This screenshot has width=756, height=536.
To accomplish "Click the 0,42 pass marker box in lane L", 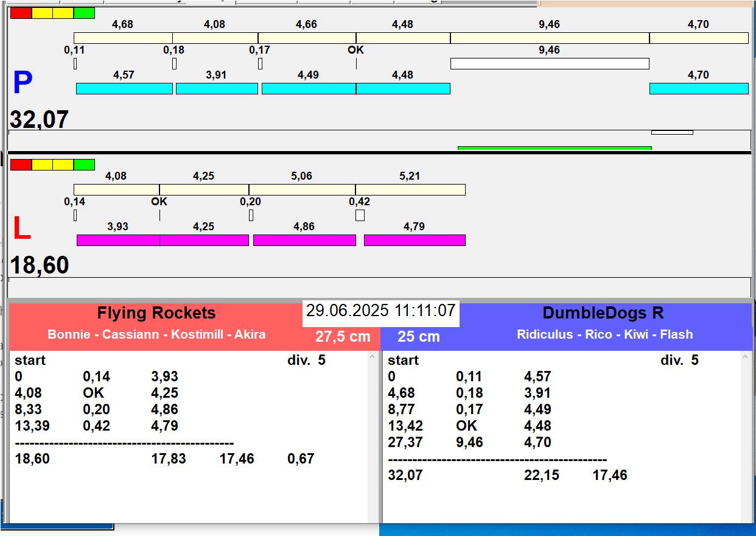I will click(x=360, y=215).
